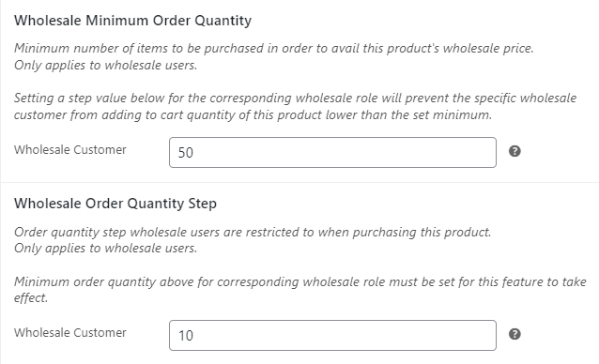Click 'Only applies to wholesale users' under Minimum Order

coord(106,66)
